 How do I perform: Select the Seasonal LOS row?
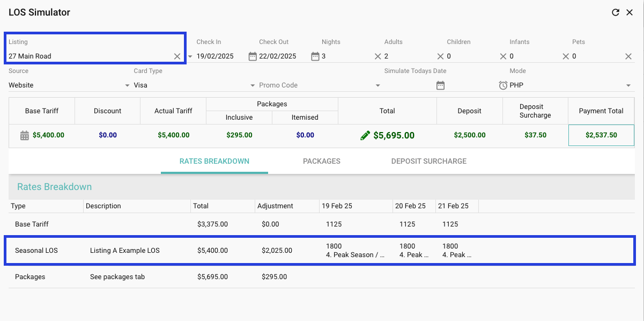[x=320, y=250]
